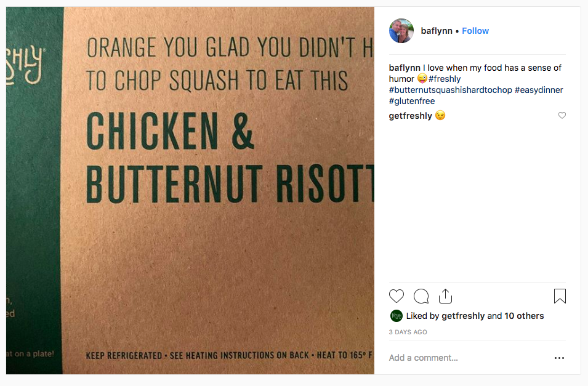The height and width of the screenshot is (386, 588).
Task: Open the 3 days ago timestamp
Action: click(408, 332)
